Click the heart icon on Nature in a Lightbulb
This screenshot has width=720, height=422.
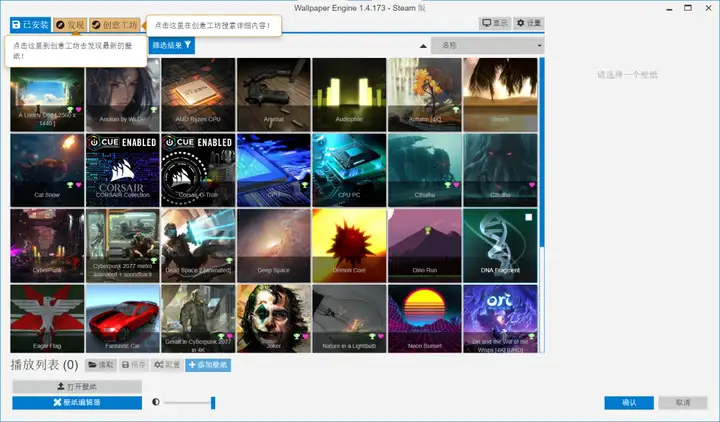coord(380,336)
